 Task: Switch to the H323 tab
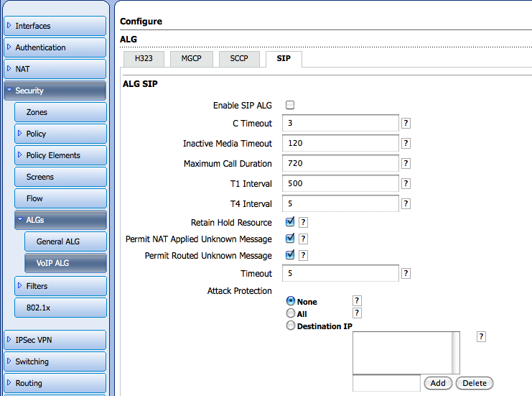(x=144, y=59)
